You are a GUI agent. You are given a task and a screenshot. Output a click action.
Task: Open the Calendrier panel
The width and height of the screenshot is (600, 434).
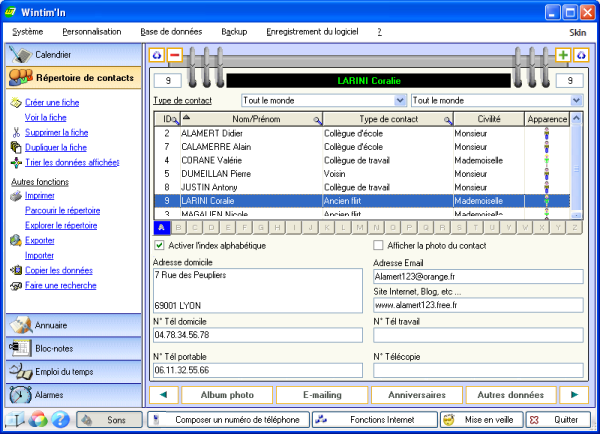coord(73,55)
